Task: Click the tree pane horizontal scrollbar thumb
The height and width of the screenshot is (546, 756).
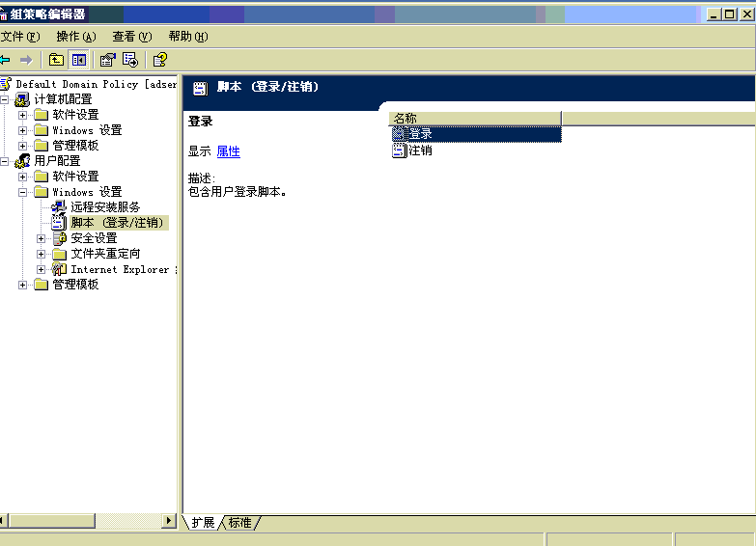Action: pyautogui.click(x=52, y=521)
